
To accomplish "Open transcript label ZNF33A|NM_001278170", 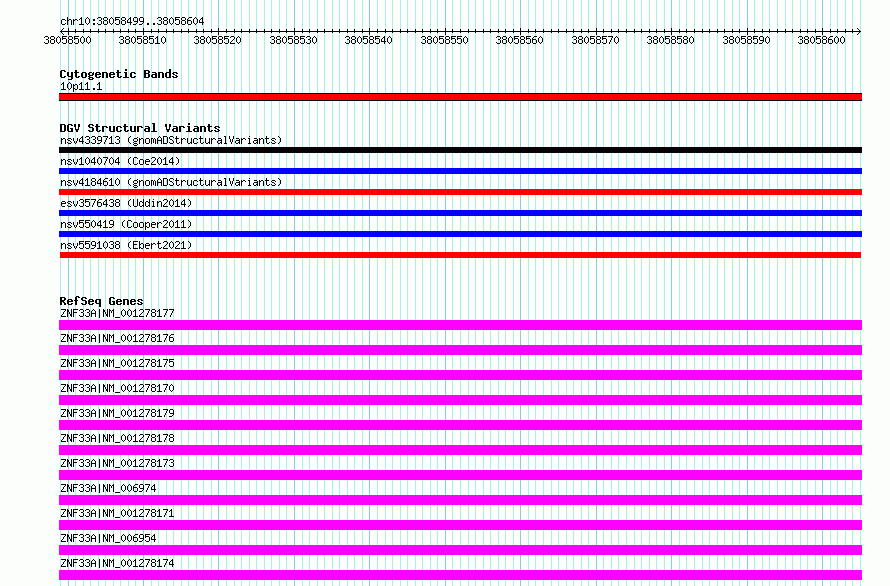I will (117, 388).
